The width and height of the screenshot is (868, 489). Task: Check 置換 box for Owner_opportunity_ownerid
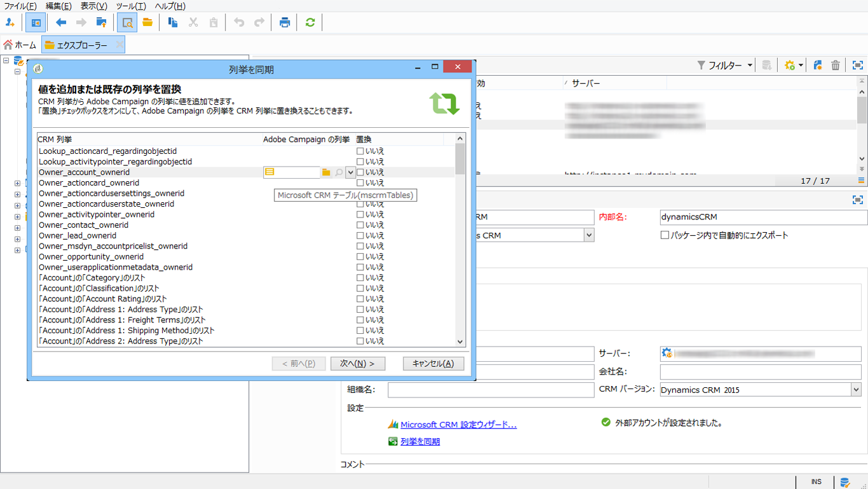pyautogui.click(x=360, y=257)
